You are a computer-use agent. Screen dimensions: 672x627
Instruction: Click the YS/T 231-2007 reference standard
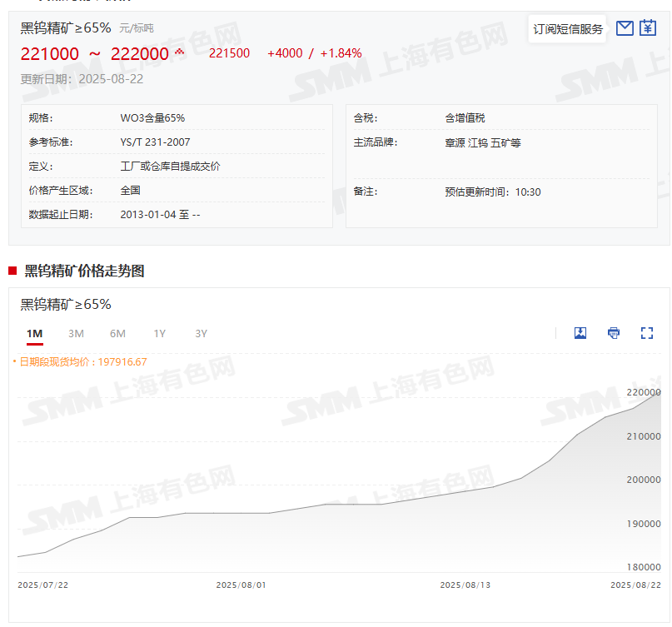155,142
